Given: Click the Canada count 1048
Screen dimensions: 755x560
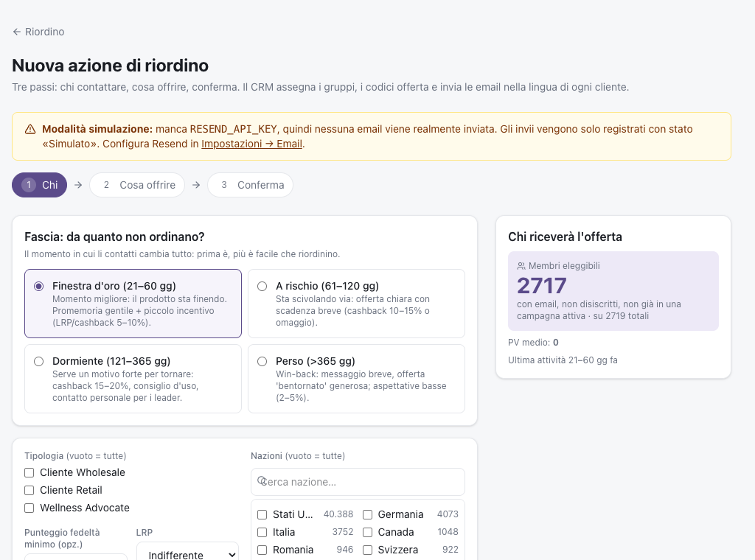Looking at the screenshot, I should (x=448, y=531).
